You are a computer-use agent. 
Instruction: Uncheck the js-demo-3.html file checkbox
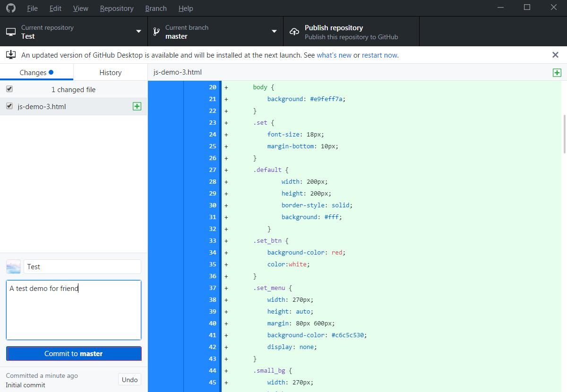[x=9, y=106]
